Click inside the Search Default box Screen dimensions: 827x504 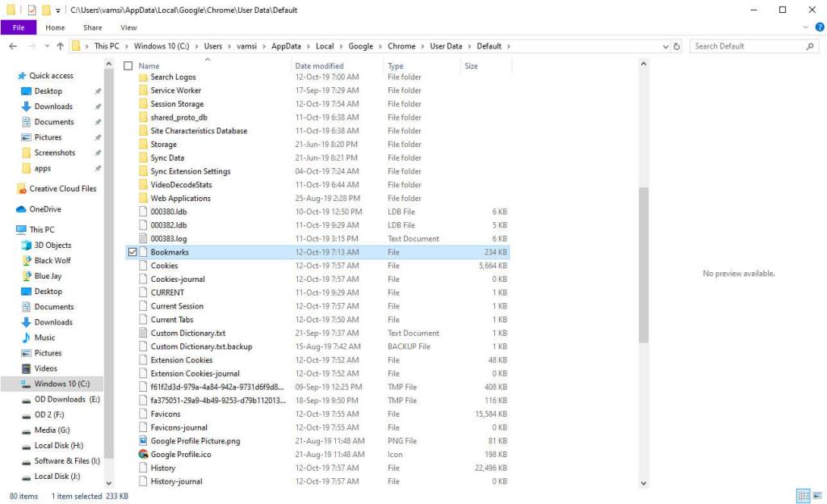click(751, 46)
